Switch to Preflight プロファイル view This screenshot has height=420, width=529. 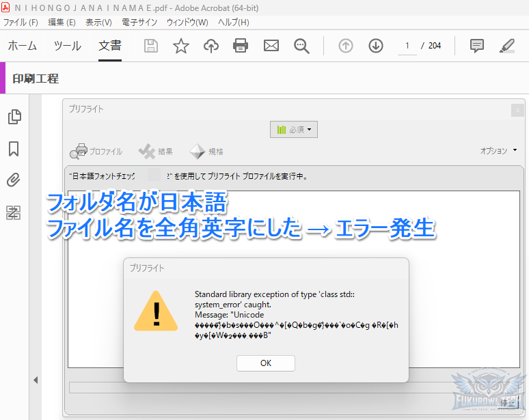coord(96,152)
